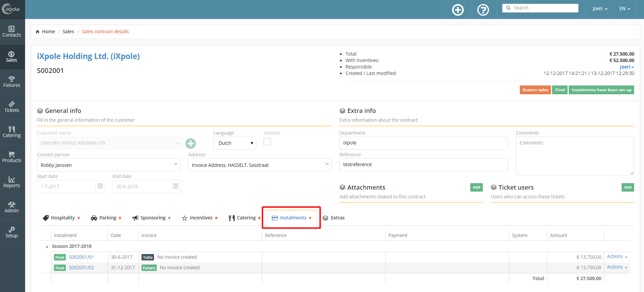Click the Home icon in breadcrumb

37,32
